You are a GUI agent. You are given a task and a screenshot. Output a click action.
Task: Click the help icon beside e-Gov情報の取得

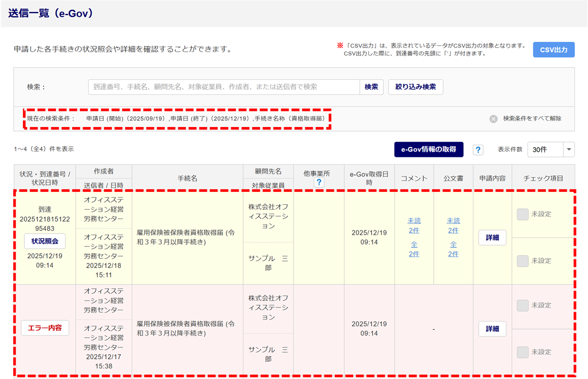click(x=478, y=150)
